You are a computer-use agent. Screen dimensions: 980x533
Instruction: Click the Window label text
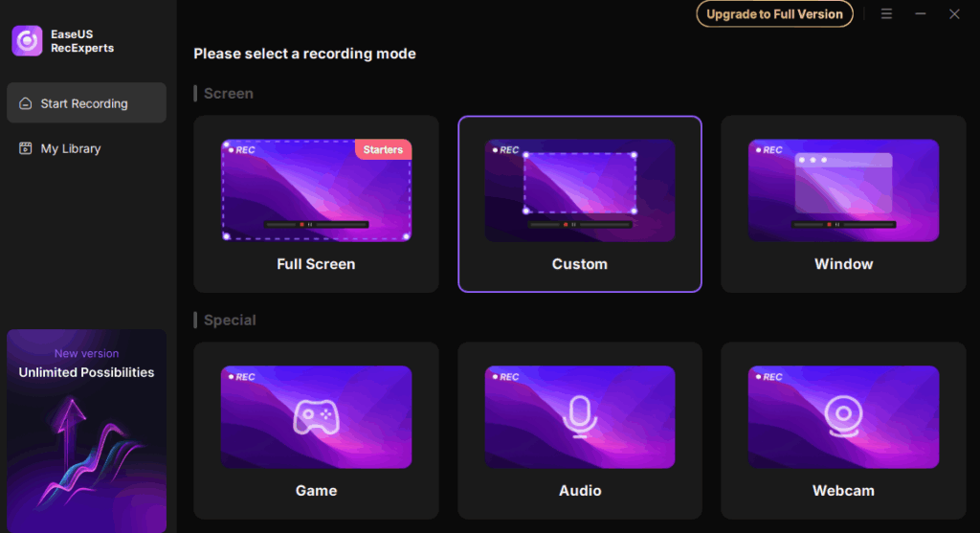point(844,264)
